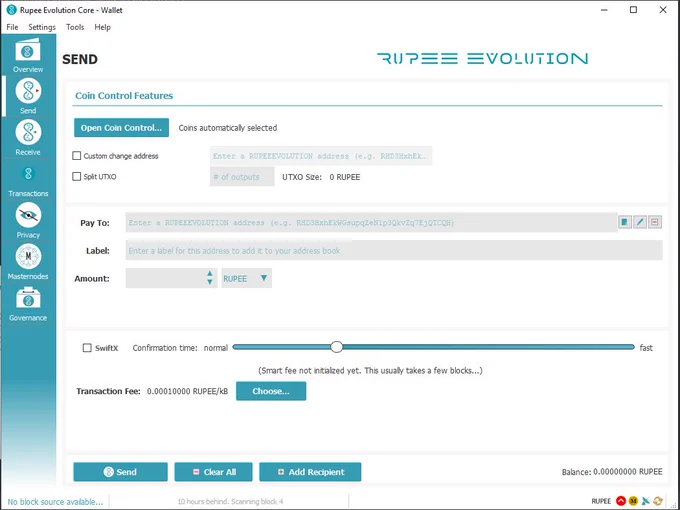Click the Choose fee button

[x=271, y=391]
